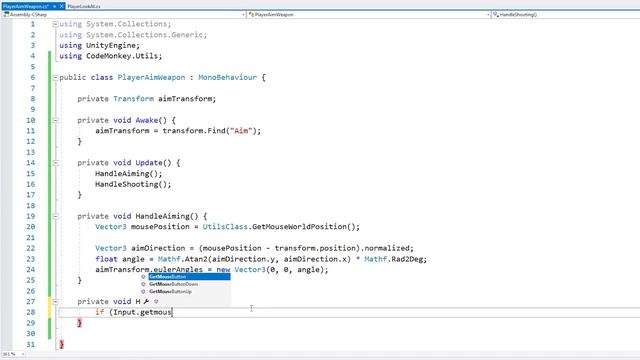The image size is (640, 360).
Task: Click the "Aim" string literal
Action: [x=241, y=131]
